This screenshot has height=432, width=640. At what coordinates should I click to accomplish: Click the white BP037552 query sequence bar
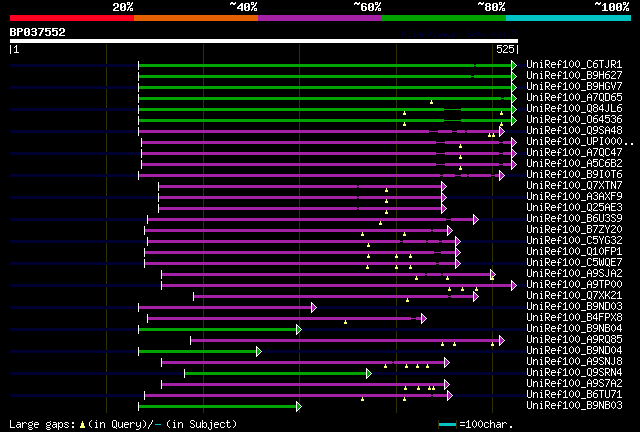pos(264,41)
